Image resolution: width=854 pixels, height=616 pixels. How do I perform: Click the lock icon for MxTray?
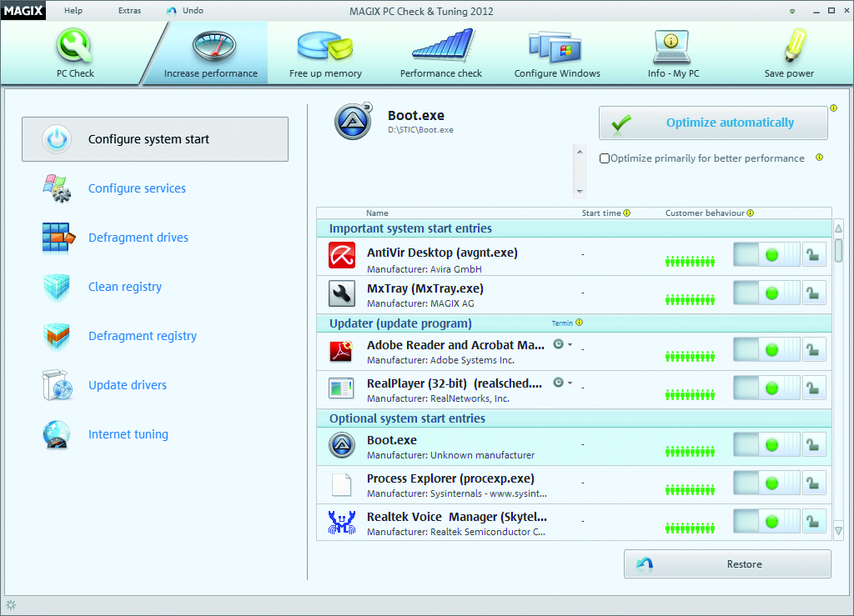point(814,293)
